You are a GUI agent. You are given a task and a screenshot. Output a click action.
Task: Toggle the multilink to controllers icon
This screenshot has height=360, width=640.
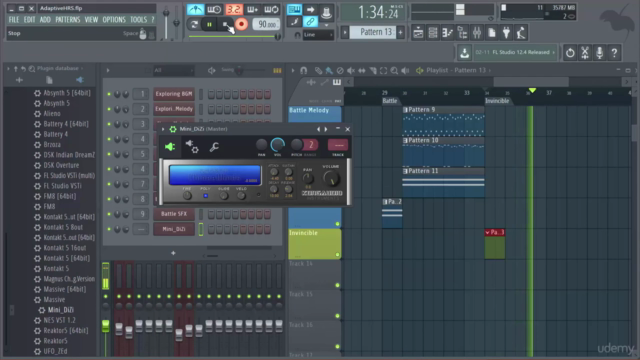[310, 22]
